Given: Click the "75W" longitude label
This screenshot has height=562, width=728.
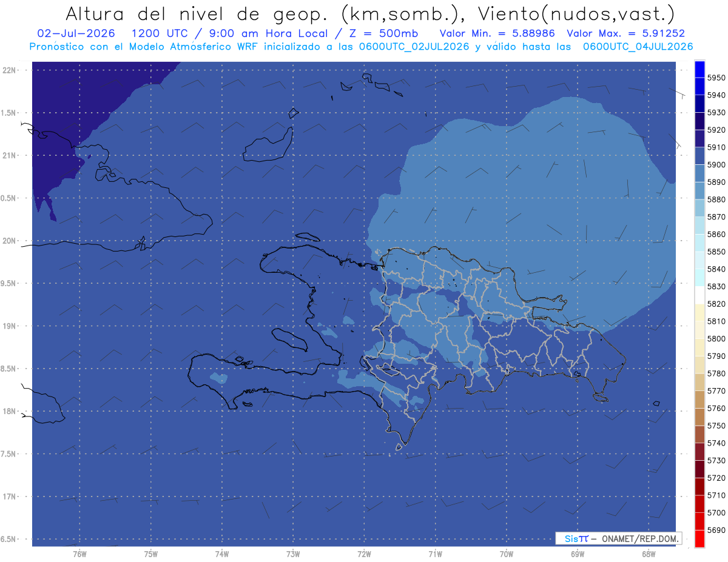Looking at the screenshot, I should coord(151,554).
